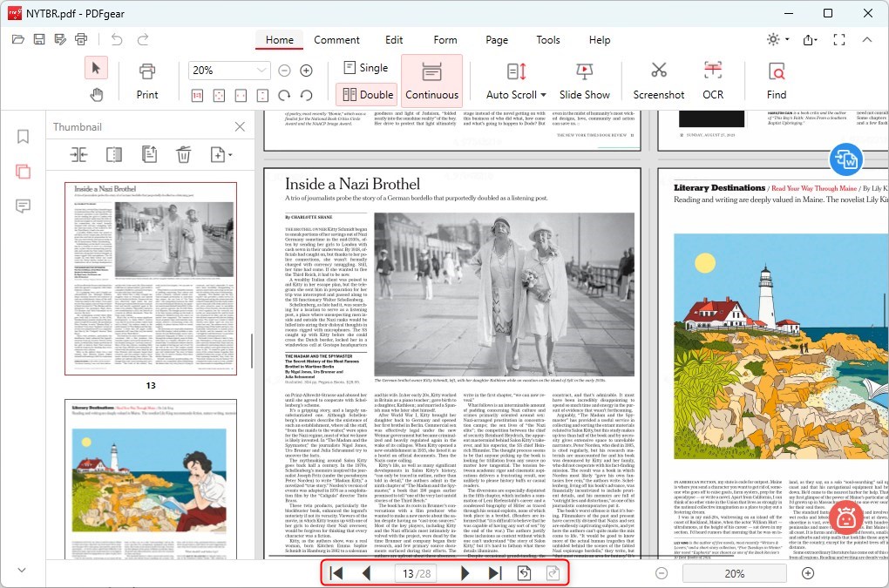The width and height of the screenshot is (889, 588).
Task: Run the OCR tool
Action: coord(713,81)
